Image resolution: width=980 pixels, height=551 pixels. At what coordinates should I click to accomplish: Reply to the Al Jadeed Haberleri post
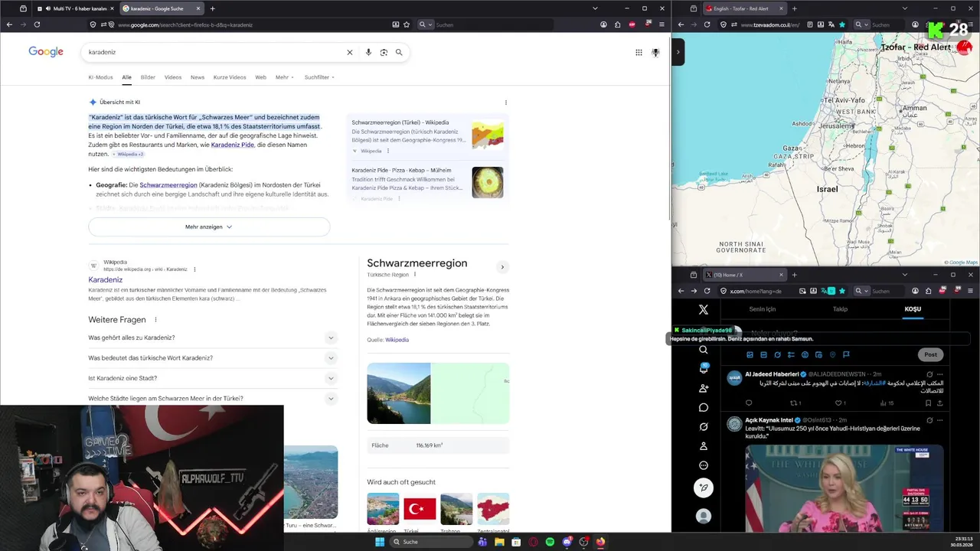pos(749,403)
